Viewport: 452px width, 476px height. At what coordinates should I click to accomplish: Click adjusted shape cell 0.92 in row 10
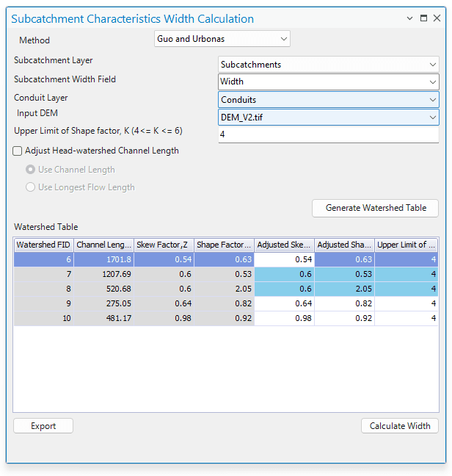click(x=344, y=318)
